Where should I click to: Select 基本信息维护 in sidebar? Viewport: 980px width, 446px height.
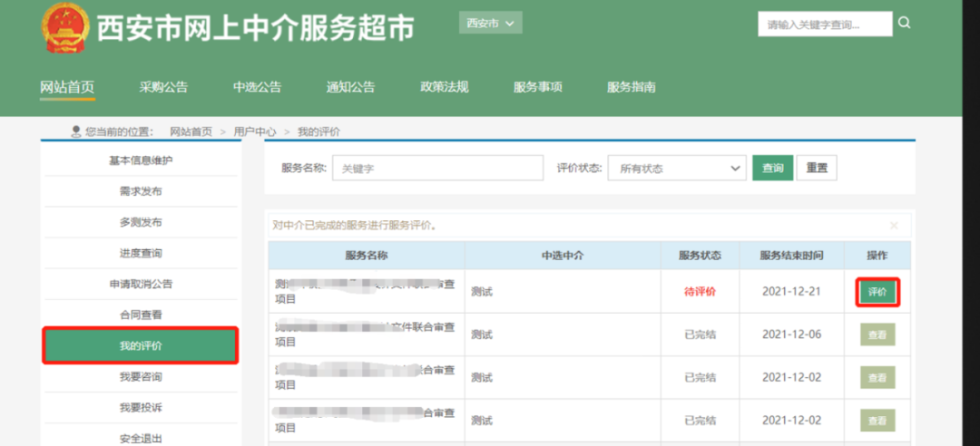coord(141,160)
